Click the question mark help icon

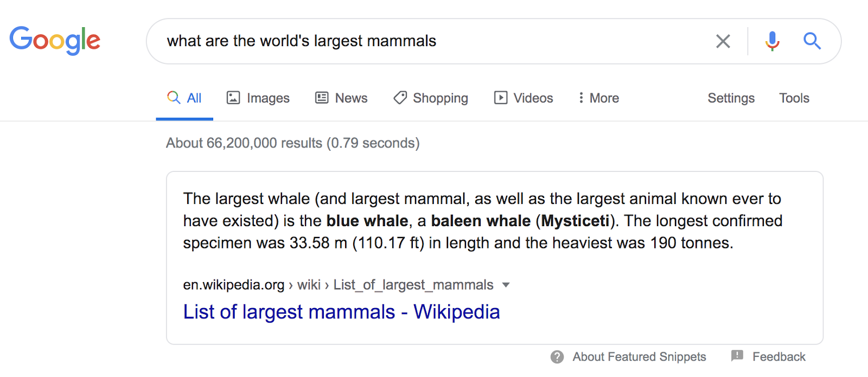coord(557,357)
